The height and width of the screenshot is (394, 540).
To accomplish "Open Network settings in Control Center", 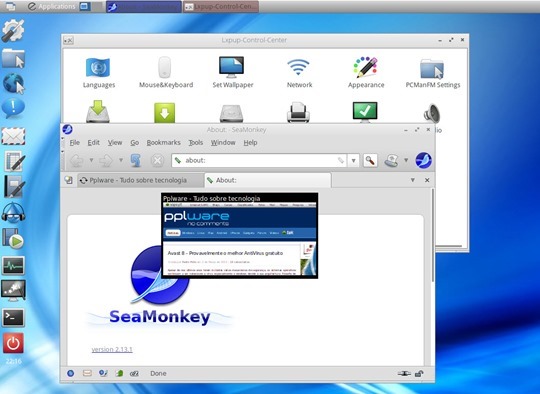I will tap(299, 73).
